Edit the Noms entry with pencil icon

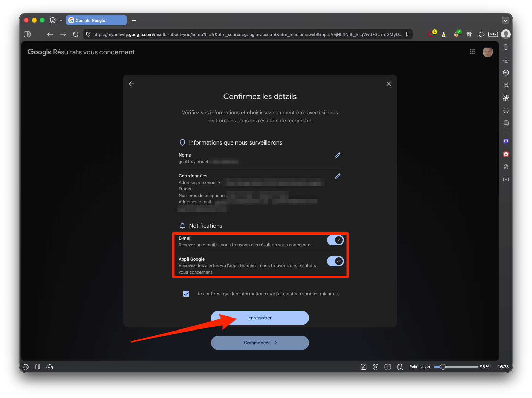coord(337,156)
